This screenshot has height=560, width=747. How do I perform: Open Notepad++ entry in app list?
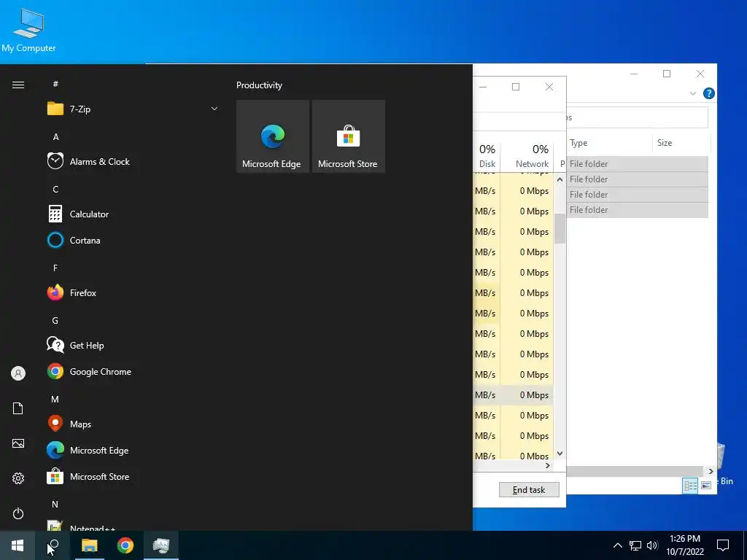pos(133,525)
